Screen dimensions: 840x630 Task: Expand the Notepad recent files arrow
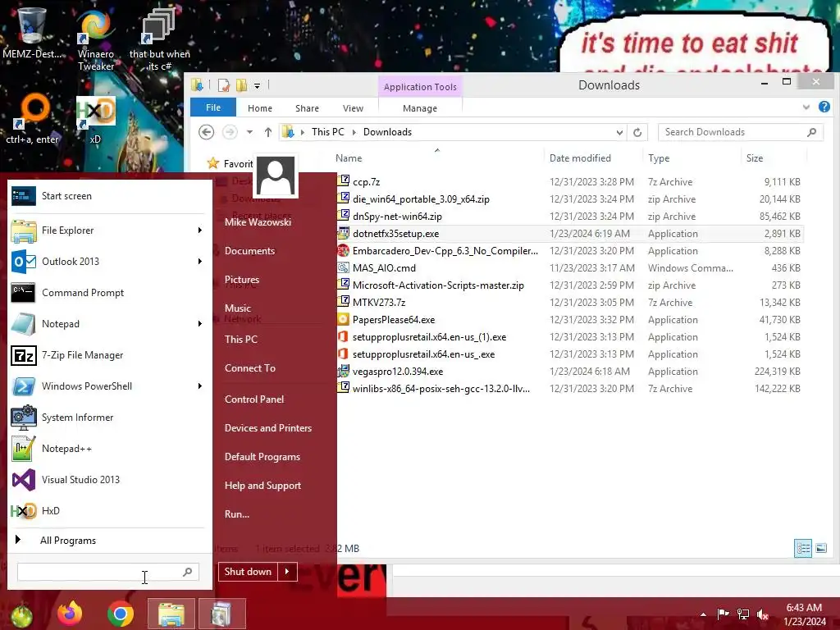(x=199, y=323)
